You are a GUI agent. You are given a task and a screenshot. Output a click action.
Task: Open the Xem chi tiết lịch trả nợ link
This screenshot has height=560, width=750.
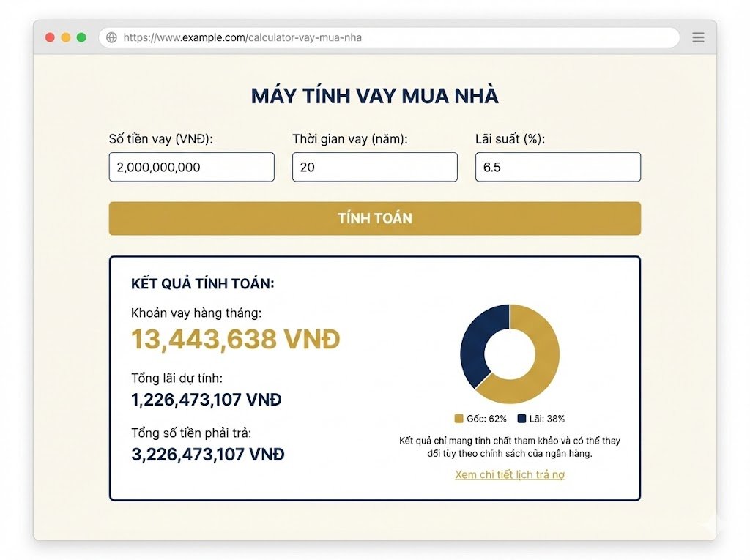[x=510, y=474]
